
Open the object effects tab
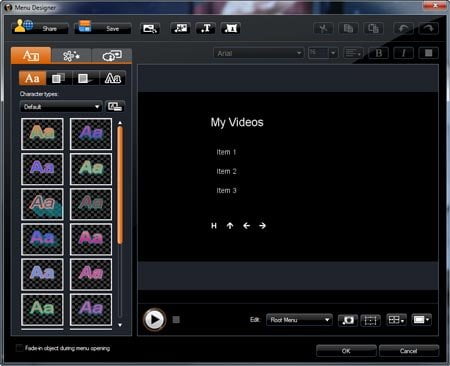[x=71, y=56]
